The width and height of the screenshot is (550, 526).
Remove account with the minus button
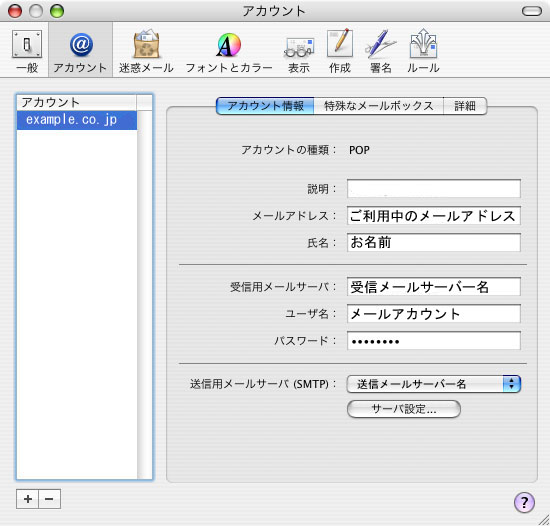pos(49,499)
